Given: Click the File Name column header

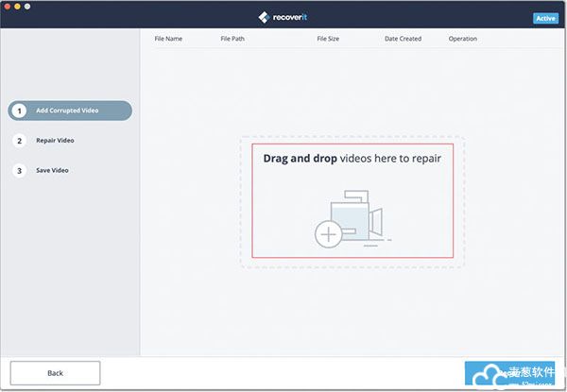Looking at the screenshot, I should tap(168, 39).
